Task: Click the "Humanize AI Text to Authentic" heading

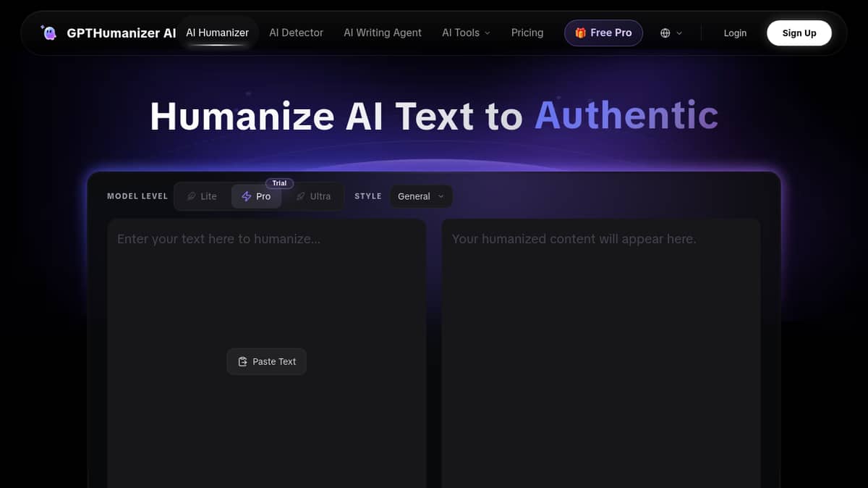Action: click(434, 116)
